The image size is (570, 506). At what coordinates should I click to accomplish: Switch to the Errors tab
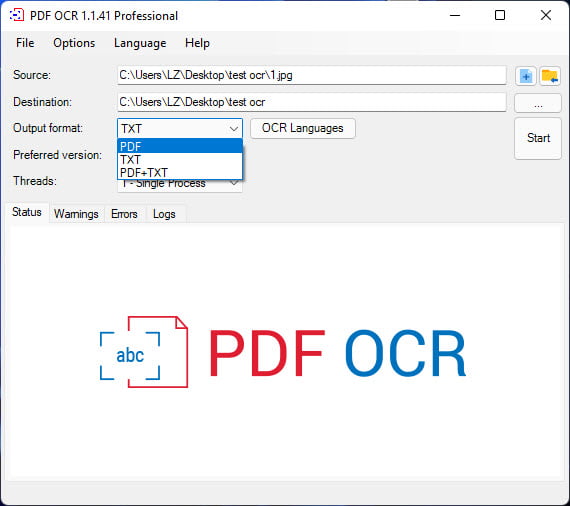tap(124, 214)
